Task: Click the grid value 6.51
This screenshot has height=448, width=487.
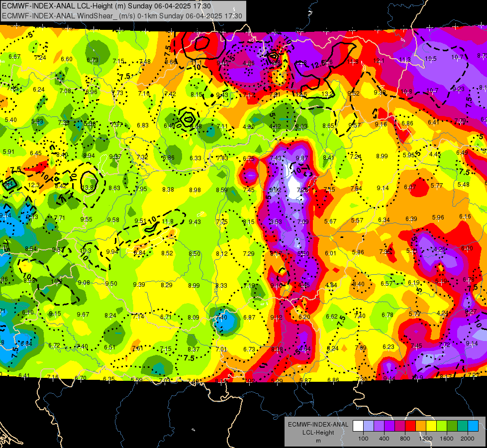Action: (109, 347)
